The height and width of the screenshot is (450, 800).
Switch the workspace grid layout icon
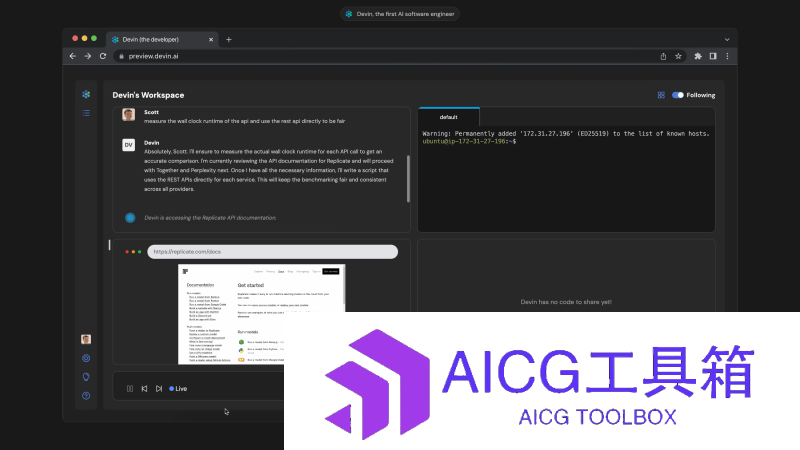click(661, 95)
